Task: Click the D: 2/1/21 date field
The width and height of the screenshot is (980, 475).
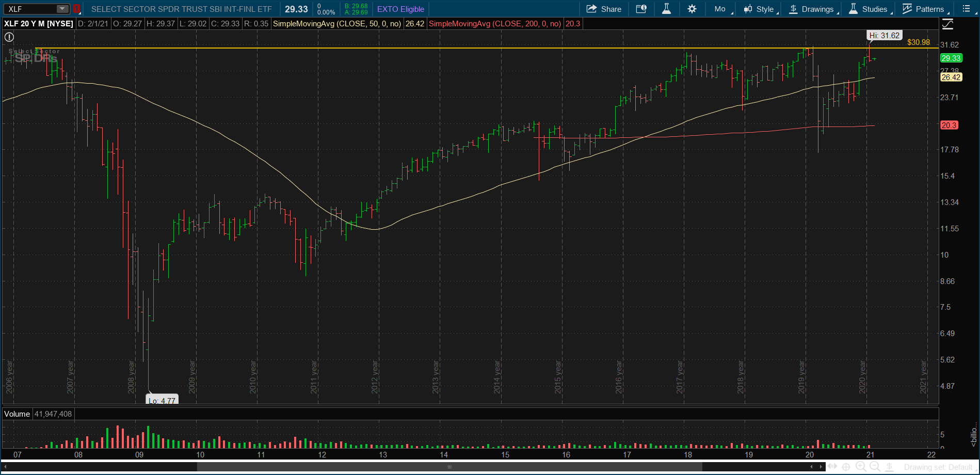Action: [93, 24]
